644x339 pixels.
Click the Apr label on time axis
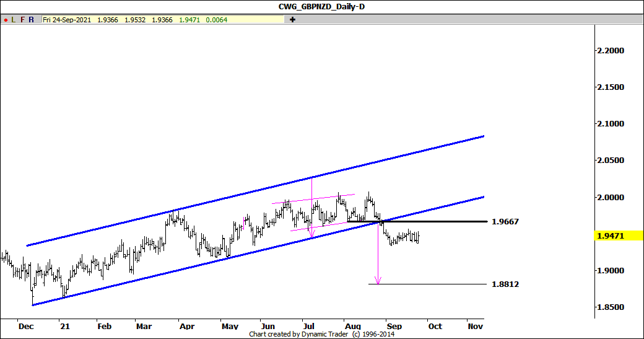click(x=187, y=326)
